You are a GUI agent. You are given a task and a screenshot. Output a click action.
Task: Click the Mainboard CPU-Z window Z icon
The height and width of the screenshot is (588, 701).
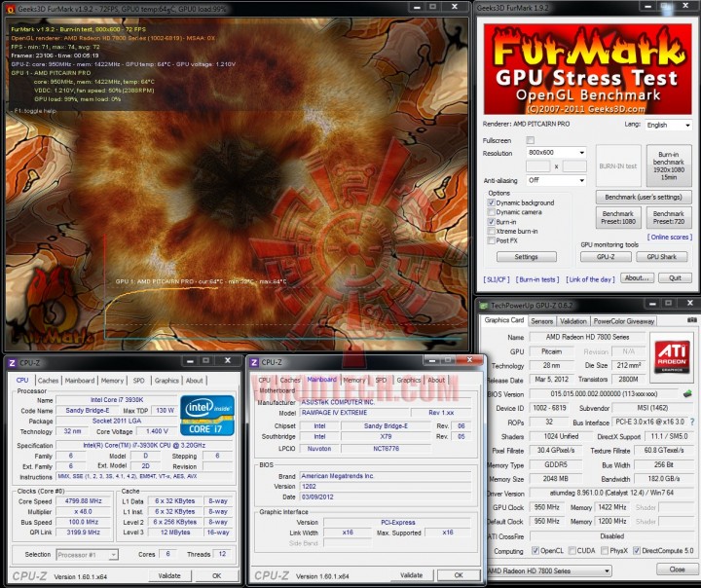(254, 362)
